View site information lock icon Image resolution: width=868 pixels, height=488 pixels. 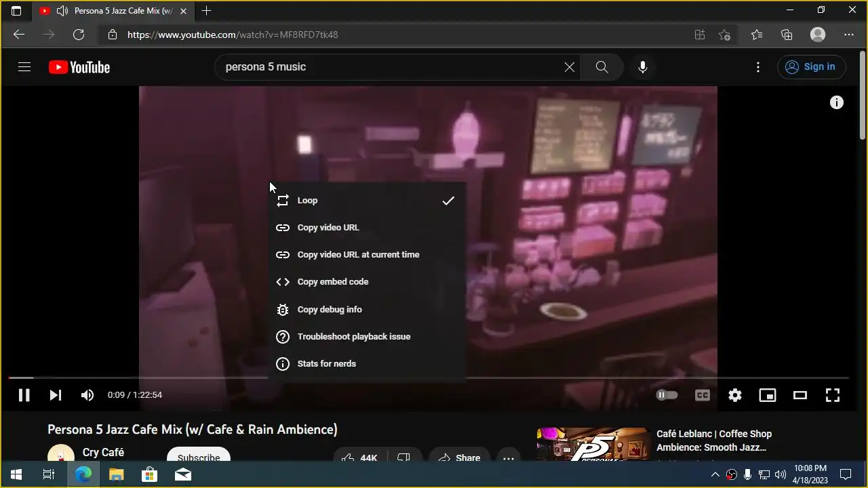(x=113, y=35)
